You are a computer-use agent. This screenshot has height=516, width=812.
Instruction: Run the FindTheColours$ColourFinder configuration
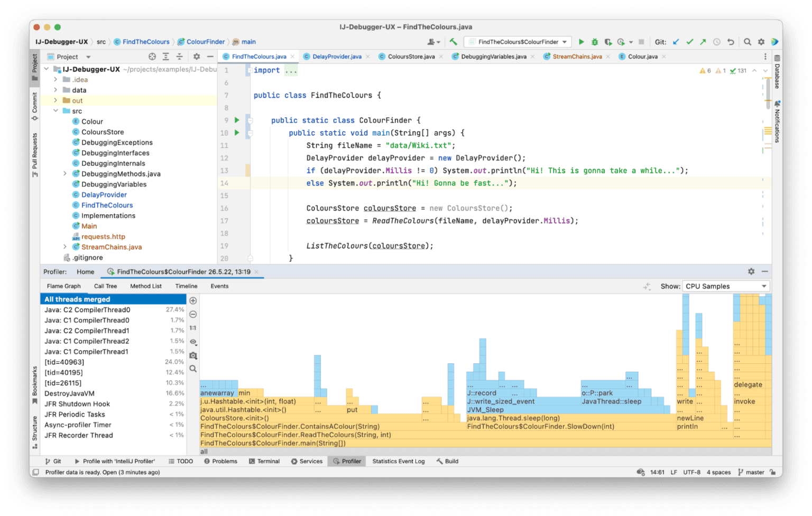pos(581,42)
